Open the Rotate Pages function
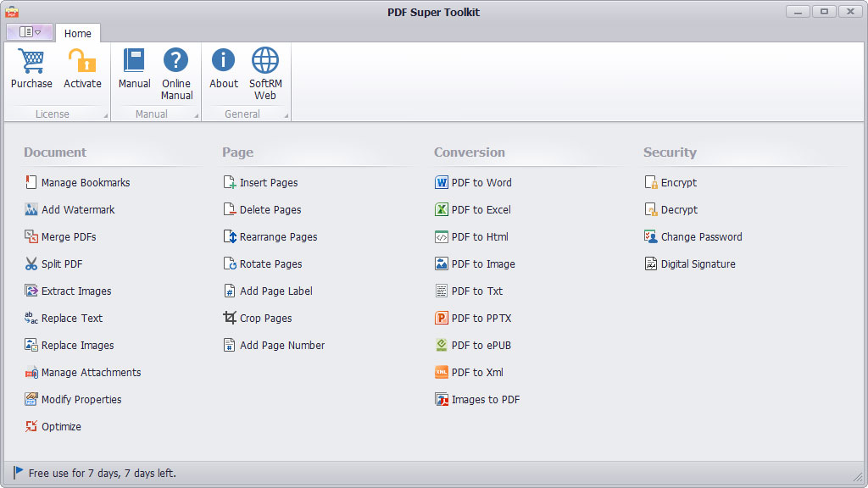Viewport: 868px width, 488px height. 271,263
